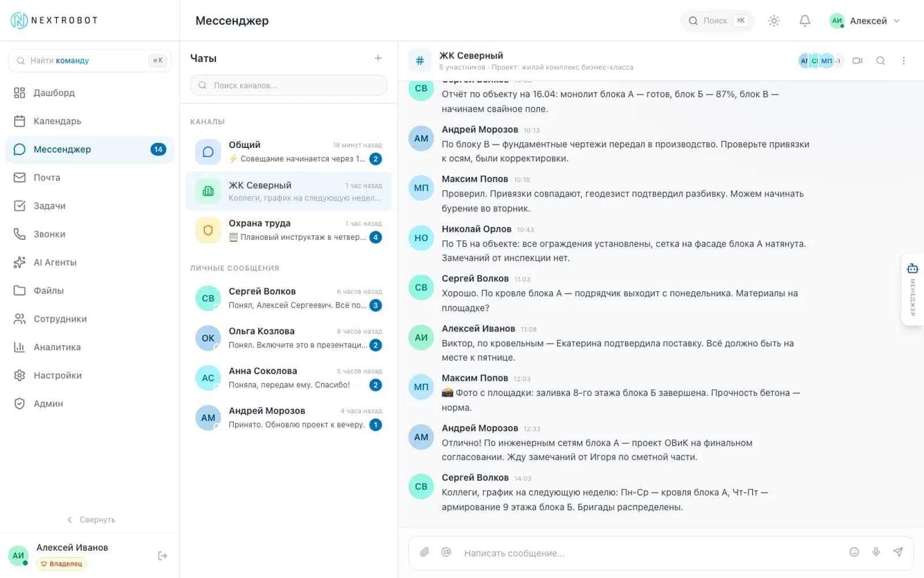Open the Звонки section
Image resolution: width=924 pixels, height=578 pixels.
90,234
